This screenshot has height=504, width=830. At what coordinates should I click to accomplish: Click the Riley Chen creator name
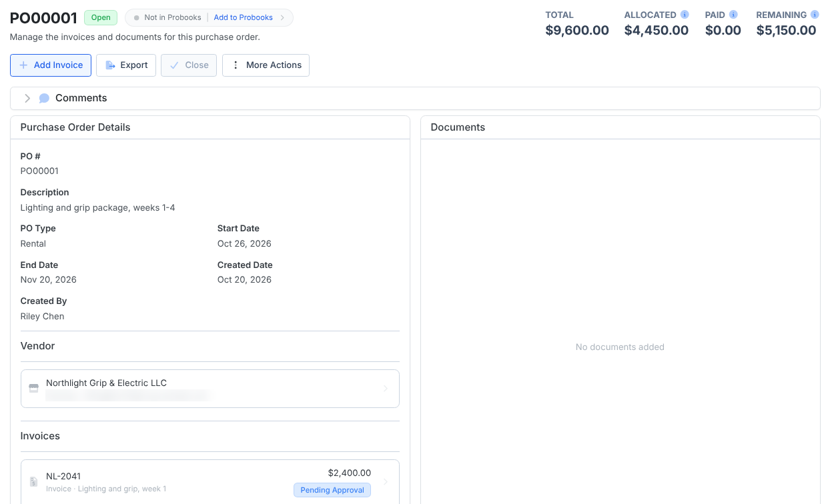pyautogui.click(x=43, y=317)
